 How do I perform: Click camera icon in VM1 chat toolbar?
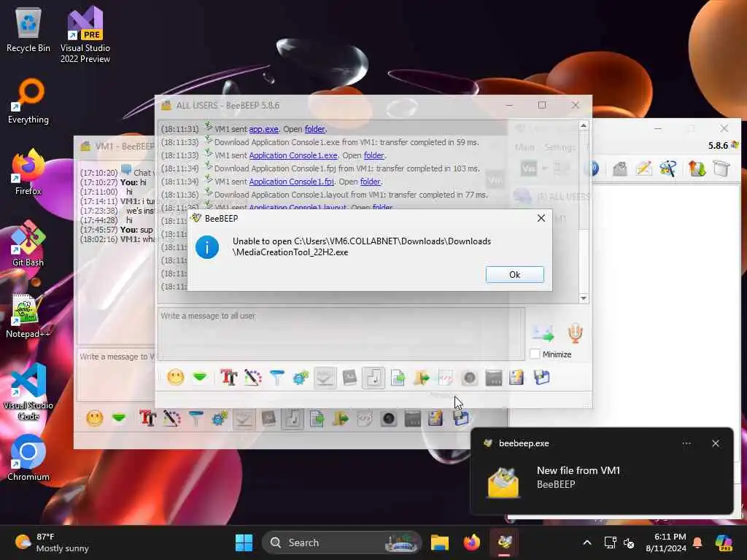[x=389, y=419]
